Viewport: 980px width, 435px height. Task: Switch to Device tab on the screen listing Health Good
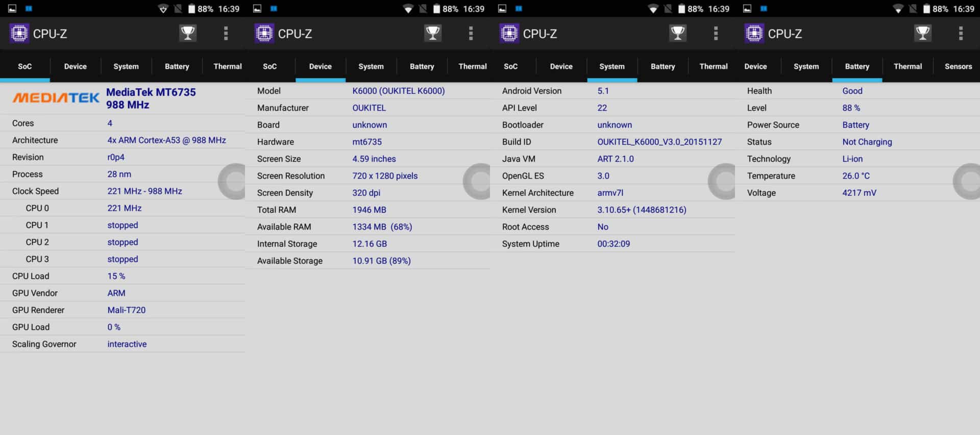click(755, 66)
